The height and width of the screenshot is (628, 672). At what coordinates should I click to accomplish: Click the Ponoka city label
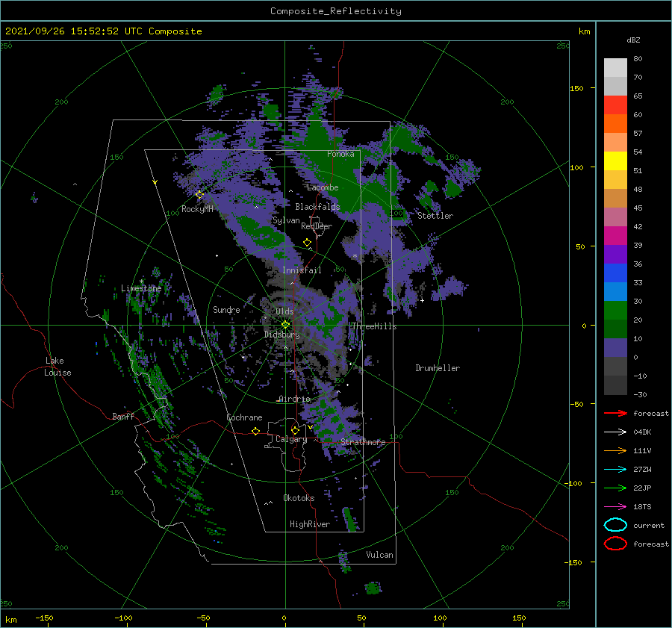pos(340,154)
